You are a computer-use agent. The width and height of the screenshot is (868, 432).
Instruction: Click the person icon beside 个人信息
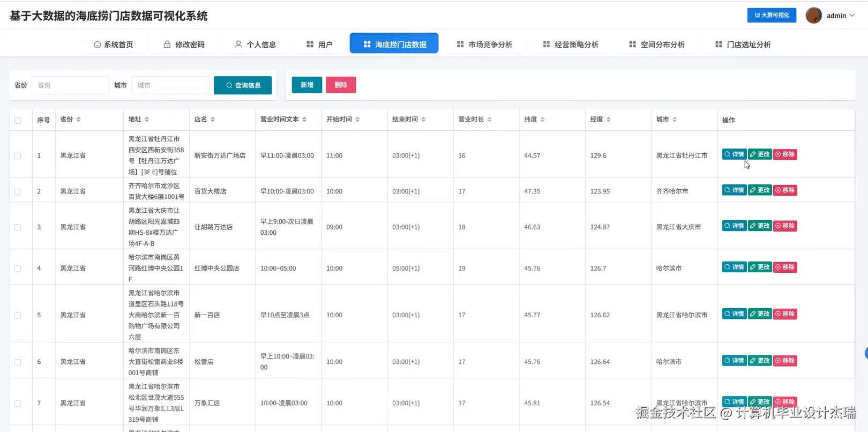238,44
